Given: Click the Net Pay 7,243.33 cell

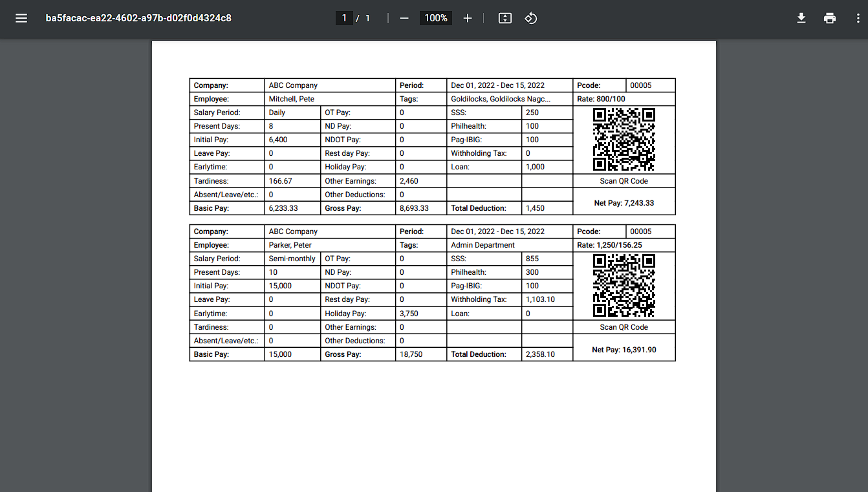Looking at the screenshot, I should (x=624, y=203).
